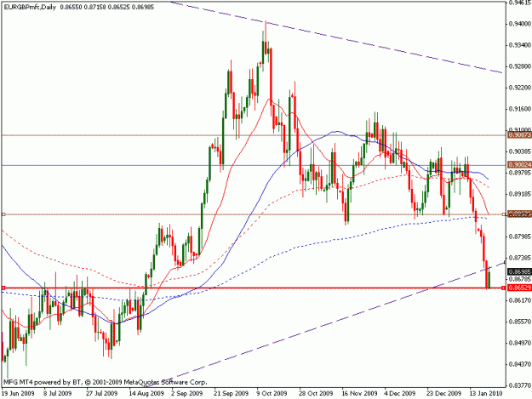The height and width of the screenshot is (399, 532).
Task: Click the 0.87385 price axis label
Action: pos(520,258)
